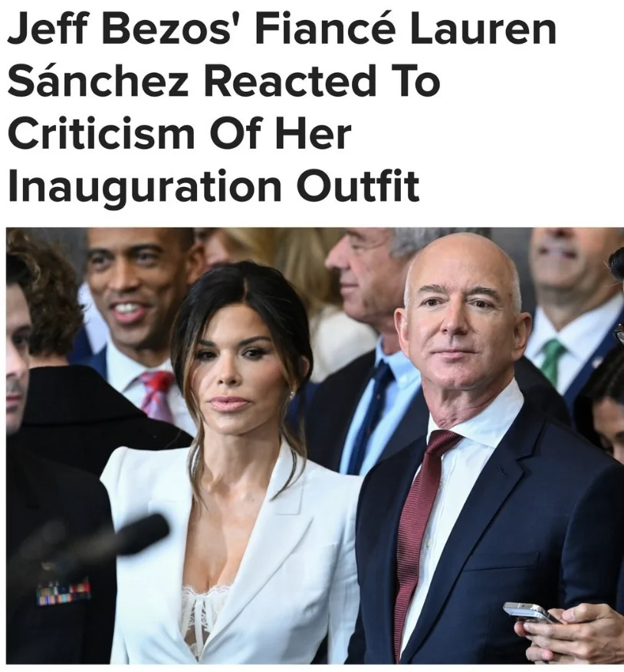
Task: Click the dark blue tie in background
Action: click(371, 416)
